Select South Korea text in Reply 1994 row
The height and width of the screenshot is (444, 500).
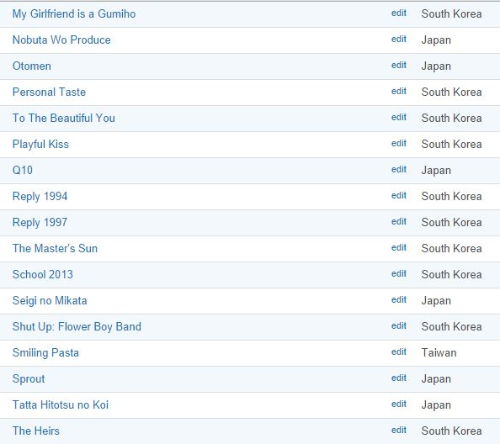point(451,196)
